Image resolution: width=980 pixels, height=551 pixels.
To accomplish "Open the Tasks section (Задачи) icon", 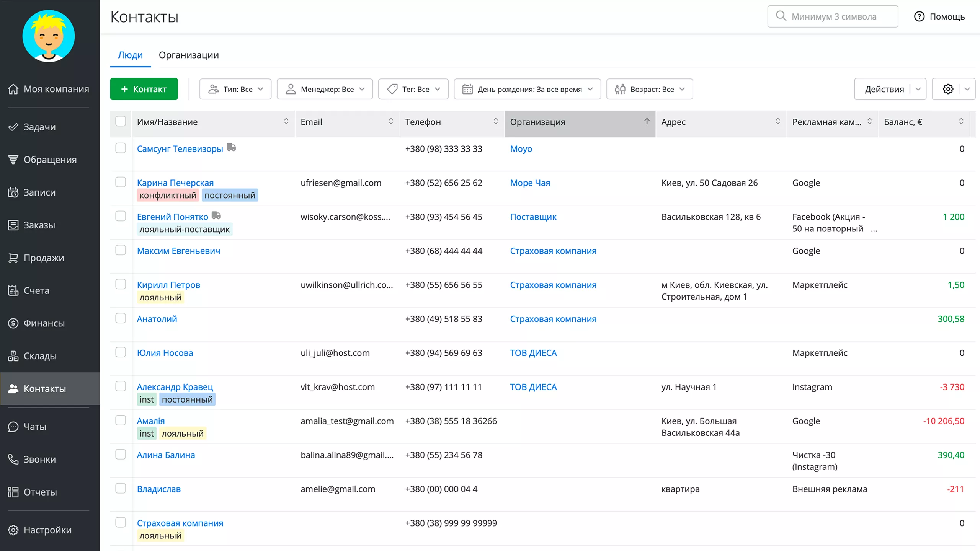I will point(13,127).
